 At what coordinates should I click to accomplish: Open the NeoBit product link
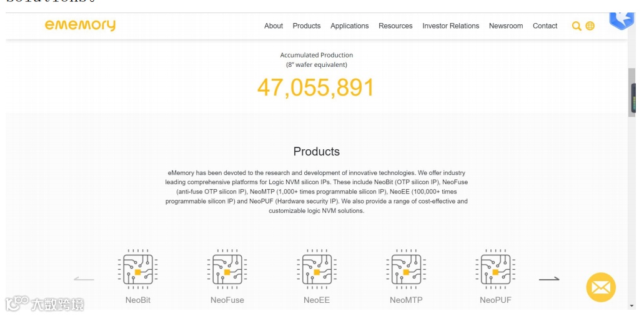[138, 300]
